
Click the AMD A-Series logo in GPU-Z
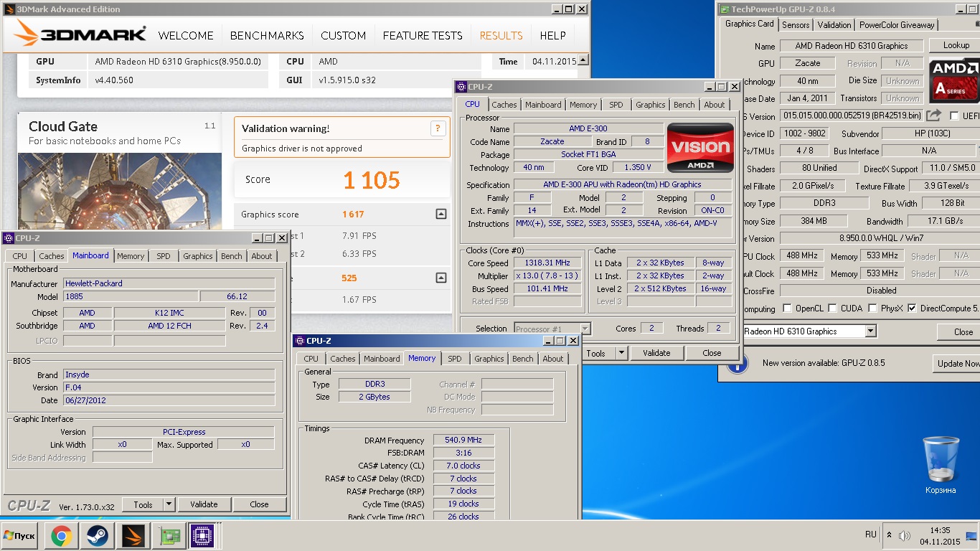click(954, 82)
